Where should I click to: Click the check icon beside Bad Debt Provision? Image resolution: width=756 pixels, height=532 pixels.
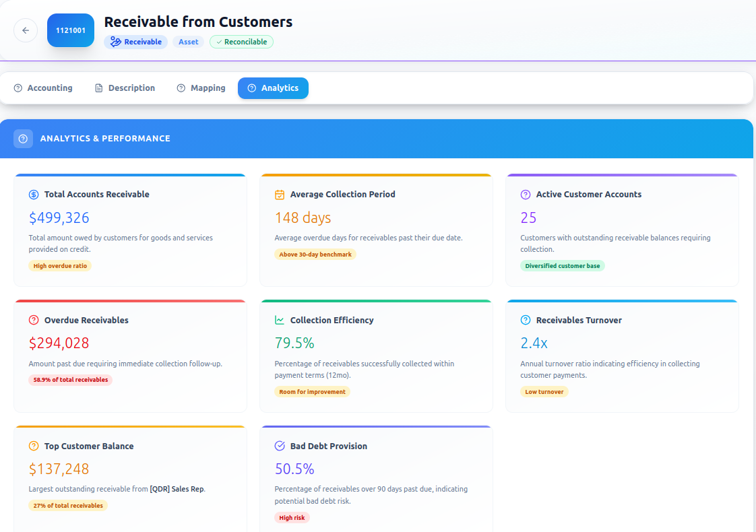click(x=280, y=446)
